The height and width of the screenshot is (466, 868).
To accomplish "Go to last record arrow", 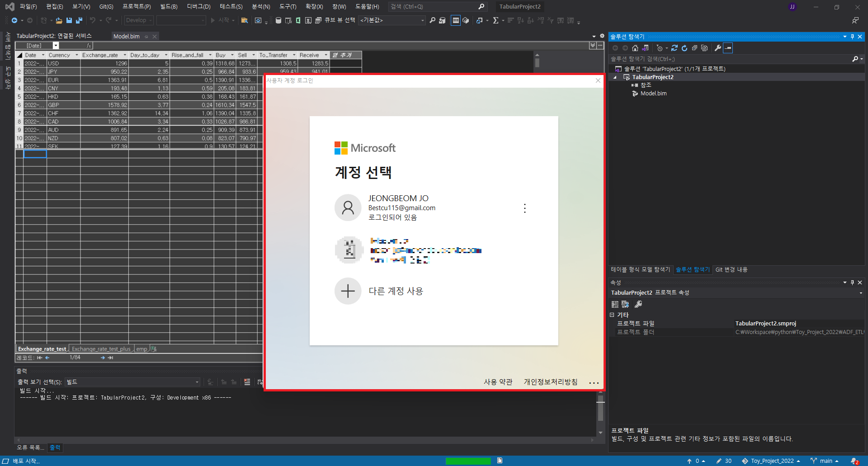I will [110, 358].
